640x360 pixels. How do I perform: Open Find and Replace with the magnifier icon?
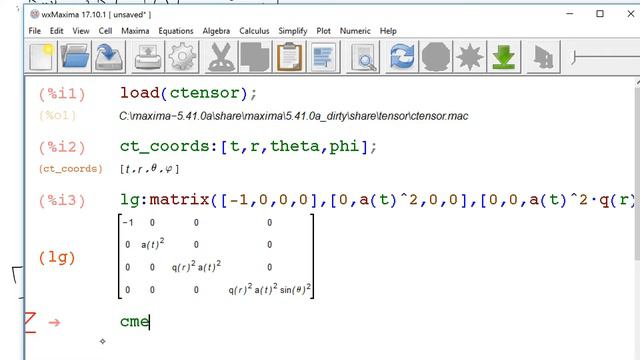[363, 57]
